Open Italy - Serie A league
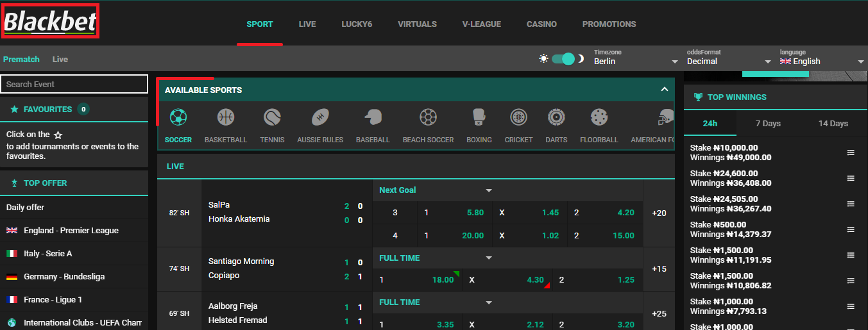868x330 pixels. coord(74,254)
